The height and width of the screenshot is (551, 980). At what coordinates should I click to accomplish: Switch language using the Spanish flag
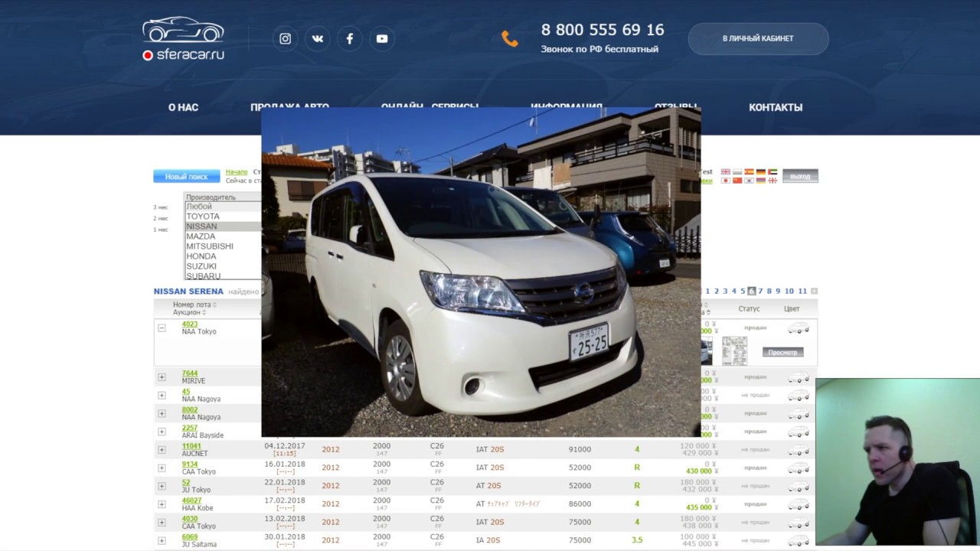click(x=749, y=171)
